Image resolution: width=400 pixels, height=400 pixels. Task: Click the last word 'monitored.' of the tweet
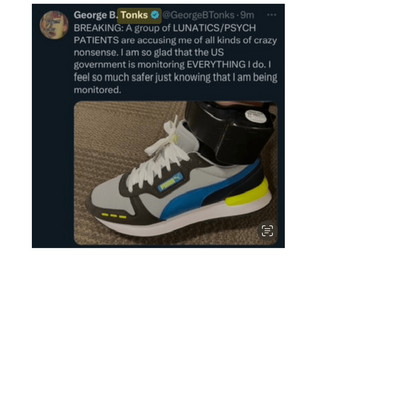click(97, 90)
